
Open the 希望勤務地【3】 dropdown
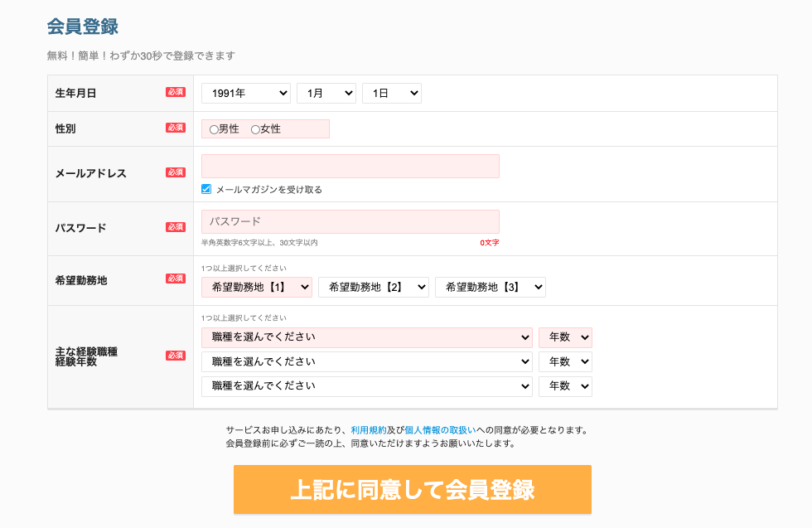point(490,287)
